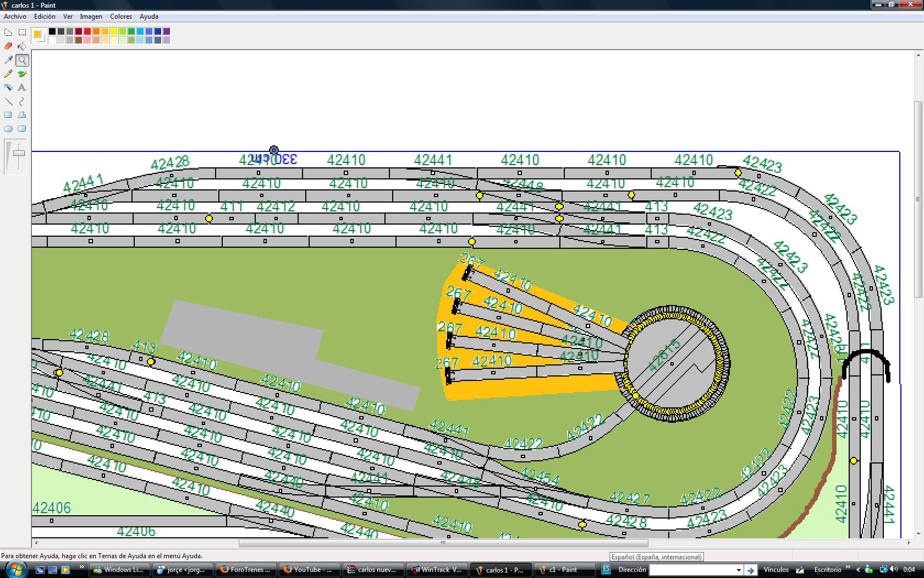Choose the Text tool
Viewport: 924px width, 578px height.
point(22,88)
